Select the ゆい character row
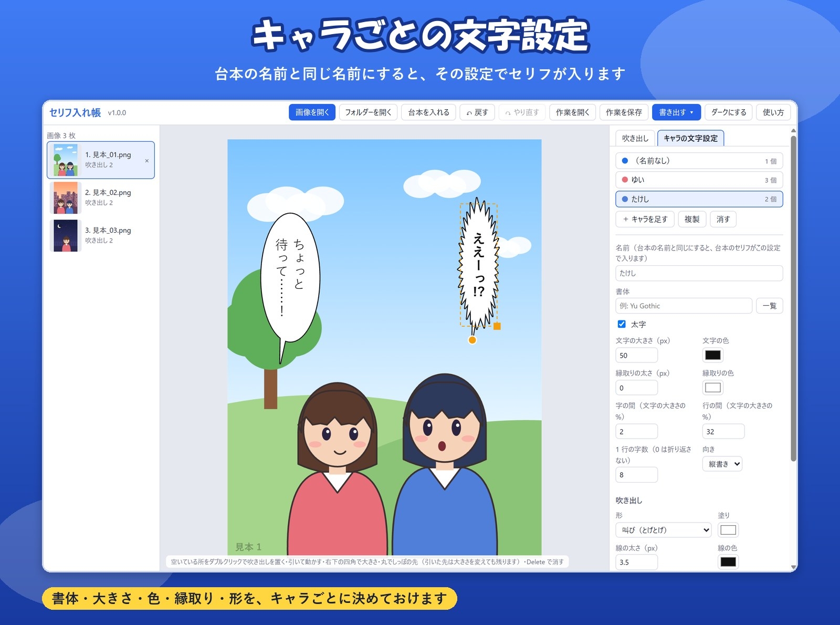Viewport: 840px width, 625px height. [699, 180]
